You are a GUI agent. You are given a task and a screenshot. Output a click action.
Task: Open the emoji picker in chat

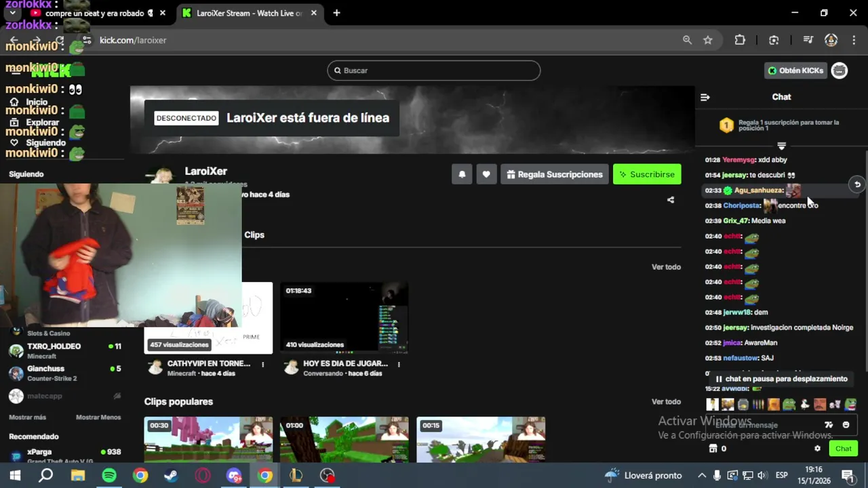click(x=846, y=425)
